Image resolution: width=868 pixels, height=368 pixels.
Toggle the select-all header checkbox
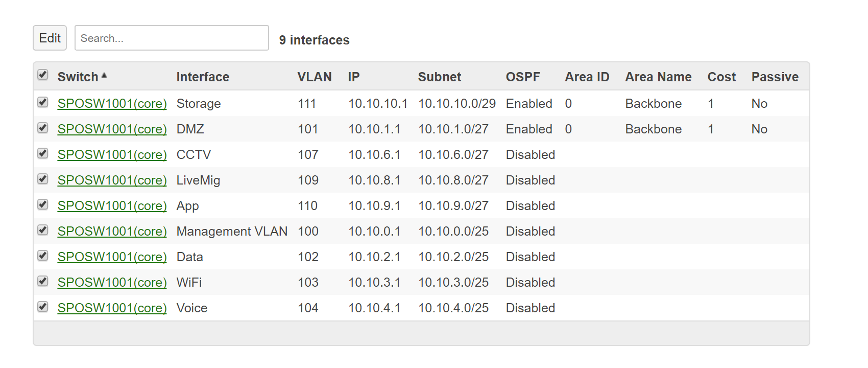[x=43, y=75]
